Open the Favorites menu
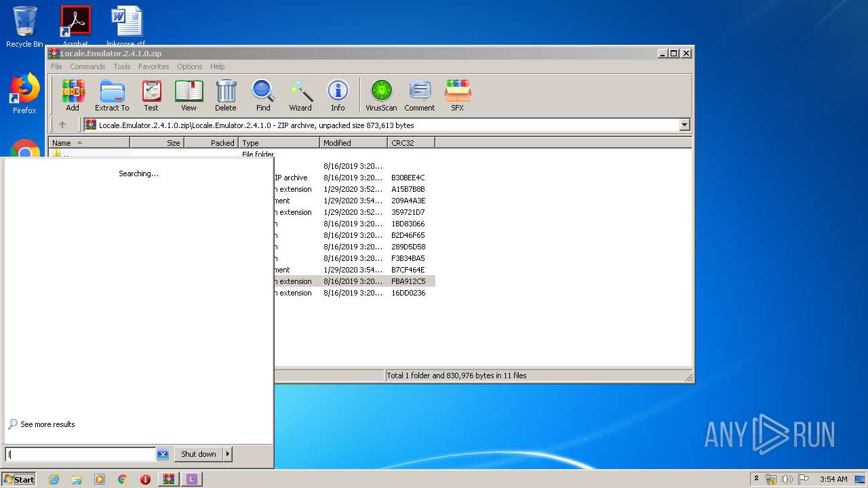 (154, 66)
